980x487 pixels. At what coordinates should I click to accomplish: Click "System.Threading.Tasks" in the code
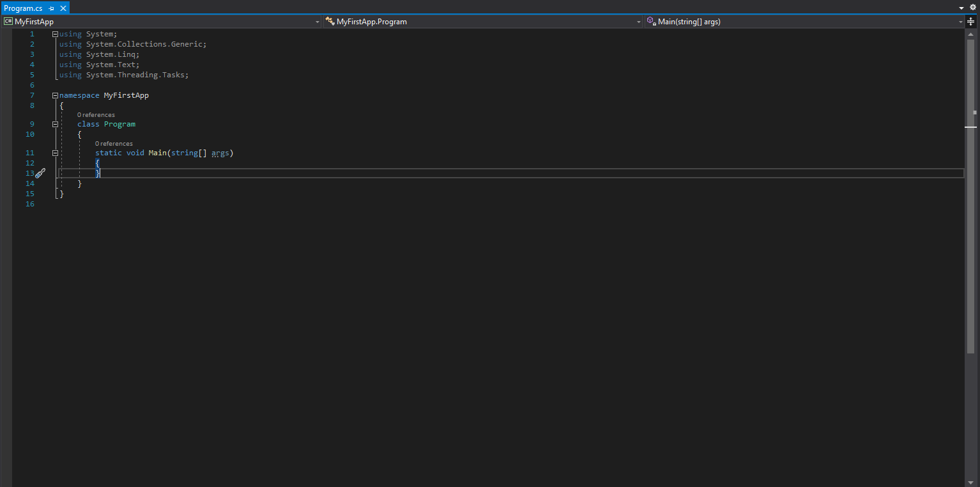(x=135, y=75)
